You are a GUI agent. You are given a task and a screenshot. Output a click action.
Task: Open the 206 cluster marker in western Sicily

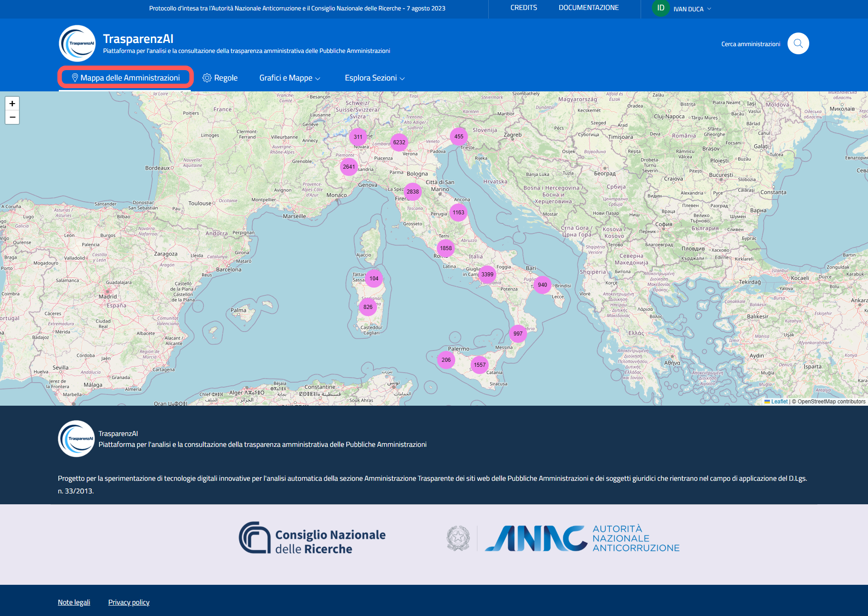[446, 360]
